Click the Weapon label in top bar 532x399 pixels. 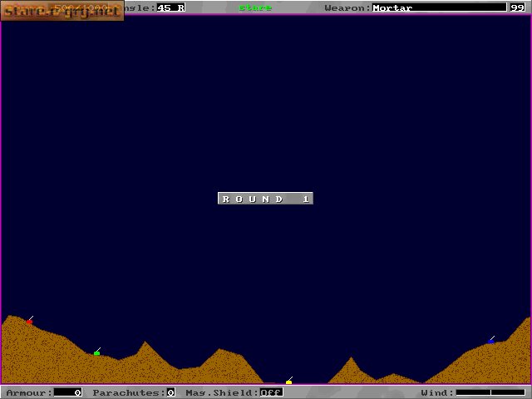347,7
